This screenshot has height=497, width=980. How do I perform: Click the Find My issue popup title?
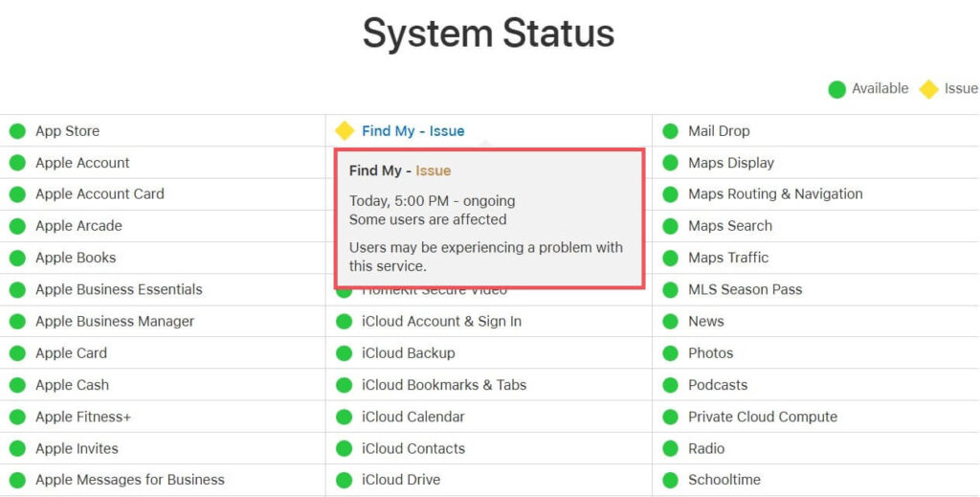(399, 170)
